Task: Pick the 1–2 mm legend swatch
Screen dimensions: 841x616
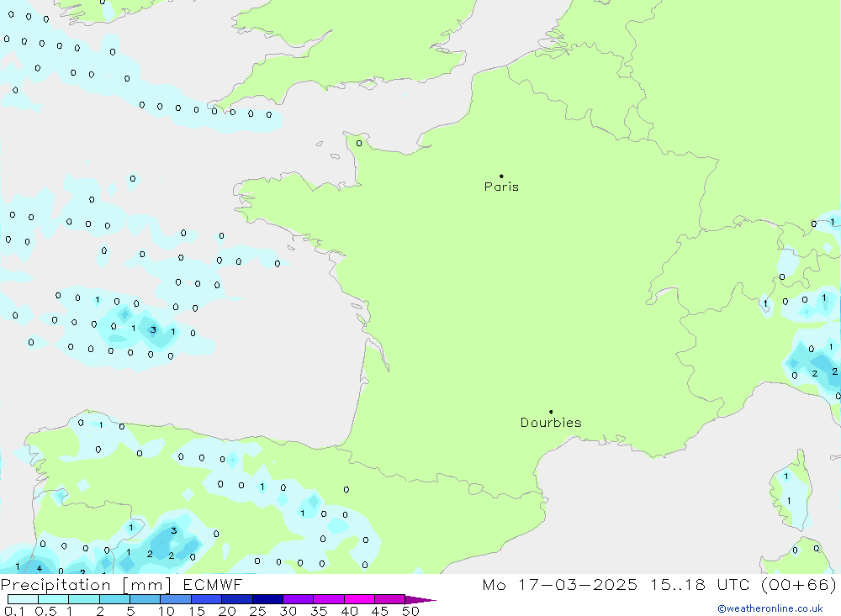Action: [84, 599]
